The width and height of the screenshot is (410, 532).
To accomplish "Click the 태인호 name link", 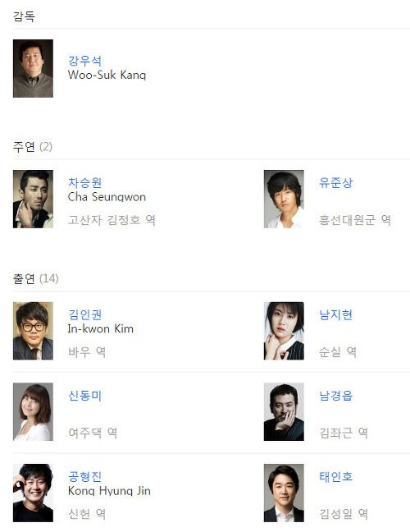I will [336, 477].
